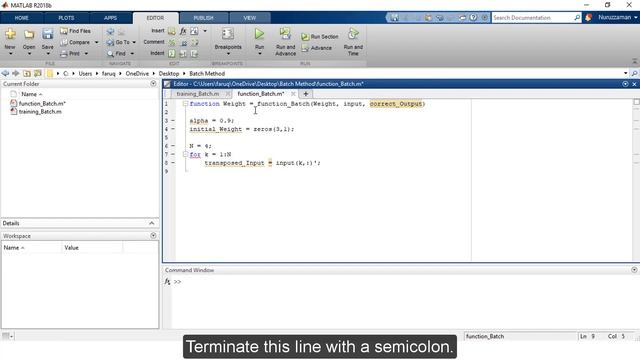640x360 pixels.
Task: Click the uncomment lines icon
Action: tap(183, 42)
